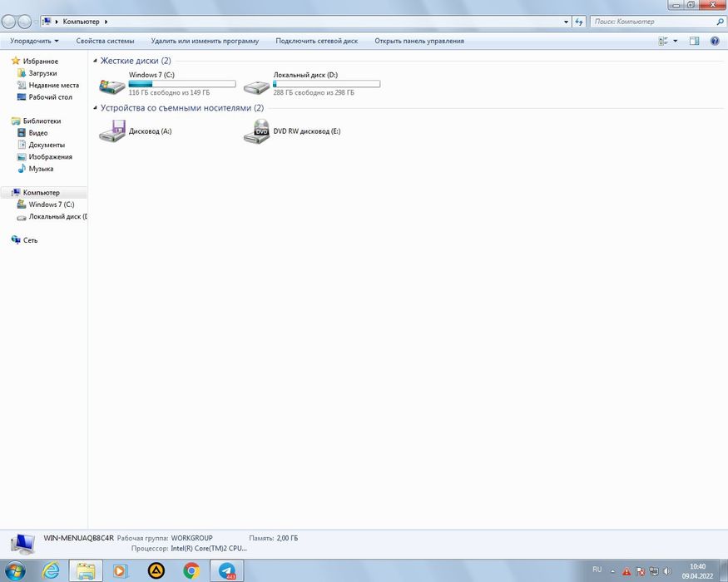Click the Память 2,00 ГБ value
Screen dimensions: 728x582
287,538
